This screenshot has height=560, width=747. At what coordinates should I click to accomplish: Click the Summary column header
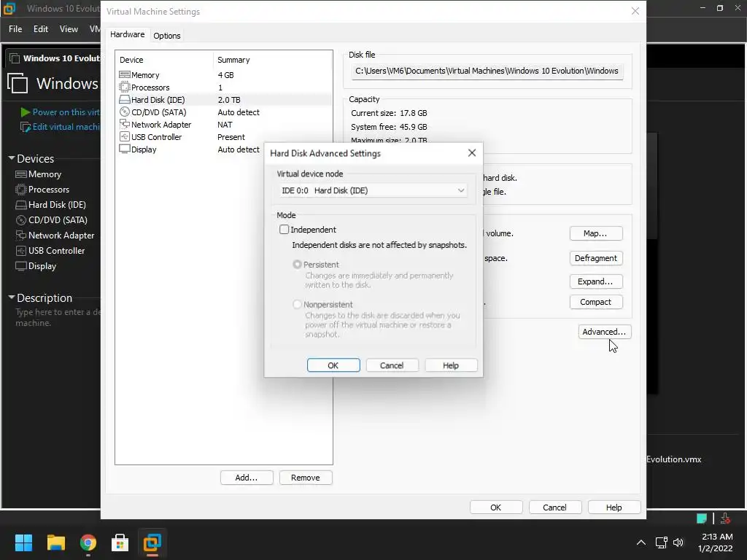point(273,60)
